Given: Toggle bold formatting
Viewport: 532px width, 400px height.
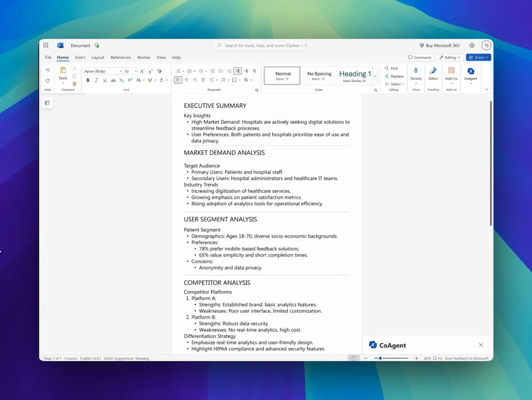Looking at the screenshot, I should point(88,80).
